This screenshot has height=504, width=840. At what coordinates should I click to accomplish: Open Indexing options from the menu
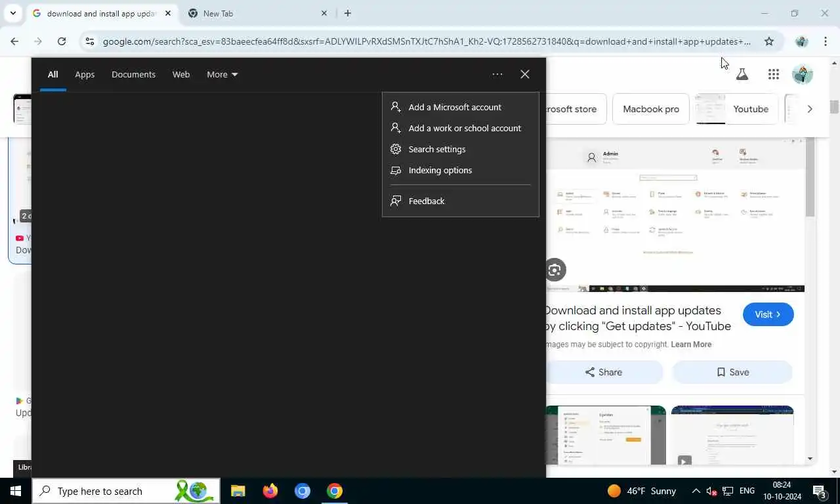pyautogui.click(x=461, y=170)
